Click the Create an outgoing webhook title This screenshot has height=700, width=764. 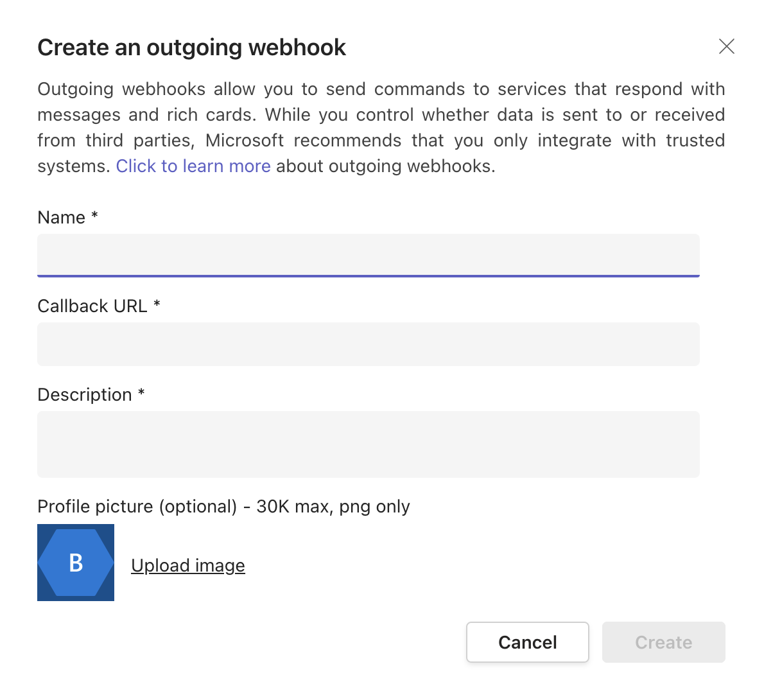tap(191, 48)
